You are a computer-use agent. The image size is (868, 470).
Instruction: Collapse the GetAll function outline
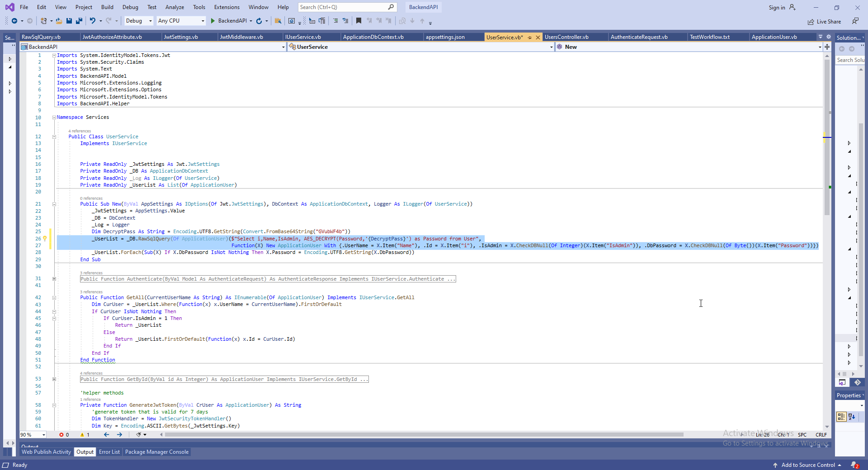coord(54,297)
